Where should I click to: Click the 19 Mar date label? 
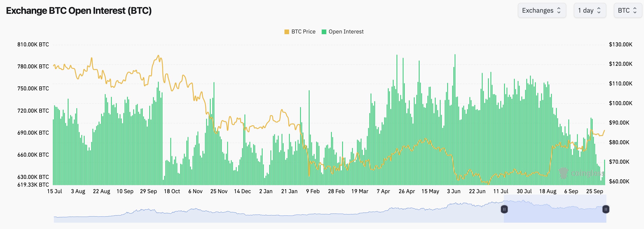tap(360, 191)
